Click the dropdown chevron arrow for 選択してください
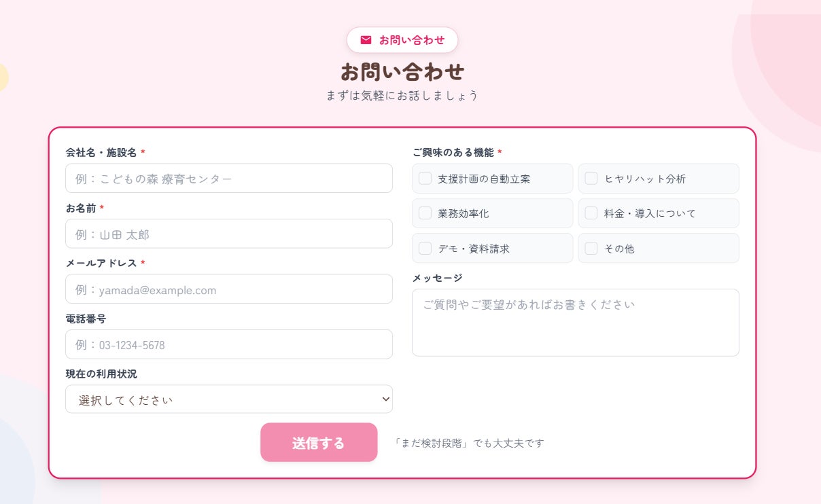The height and width of the screenshot is (504, 821). tap(385, 399)
